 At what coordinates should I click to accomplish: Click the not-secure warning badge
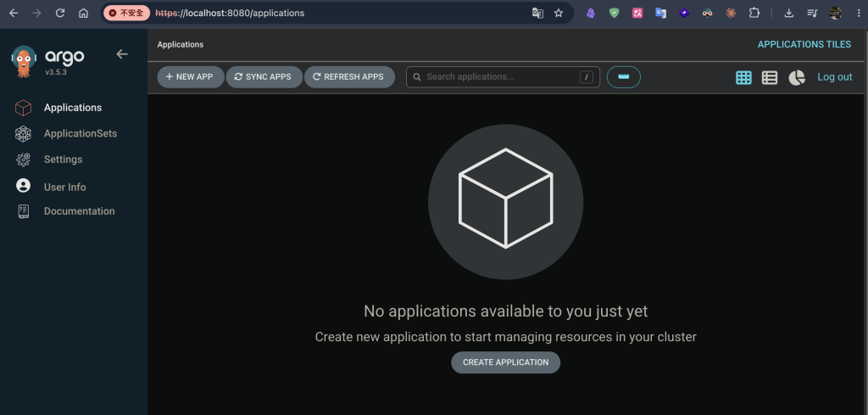click(126, 13)
